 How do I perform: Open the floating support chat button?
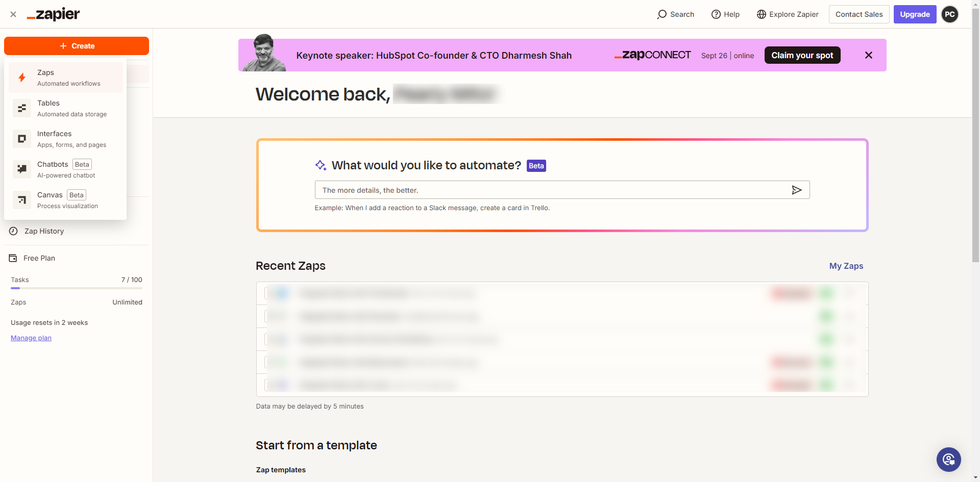click(x=949, y=460)
